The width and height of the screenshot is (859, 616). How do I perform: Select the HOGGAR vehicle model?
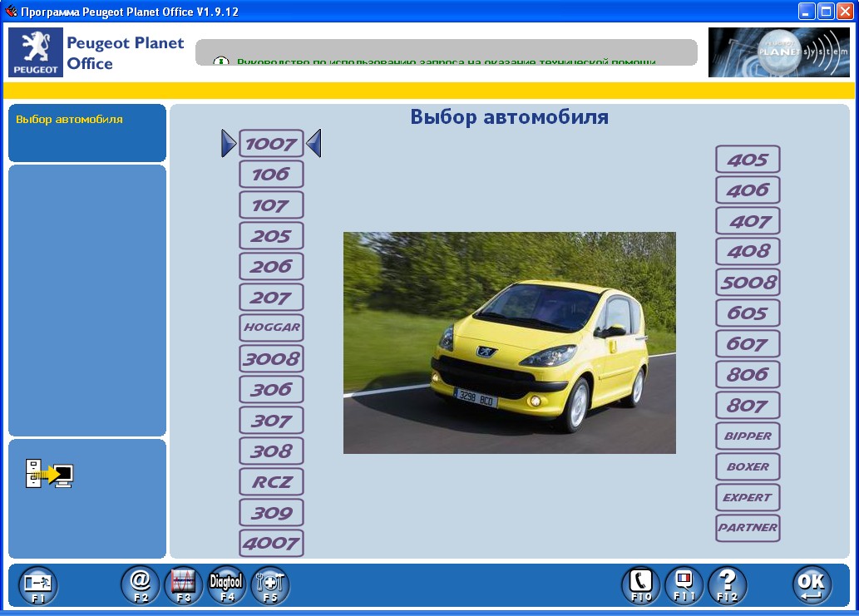[271, 328]
